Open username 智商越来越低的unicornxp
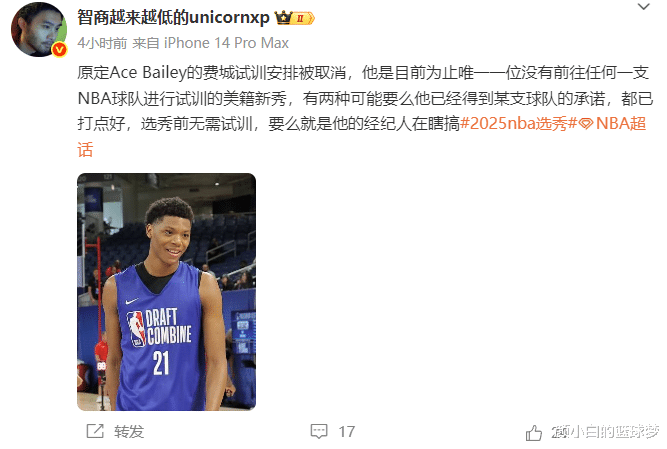The height and width of the screenshot is (449, 667). click(x=173, y=18)
